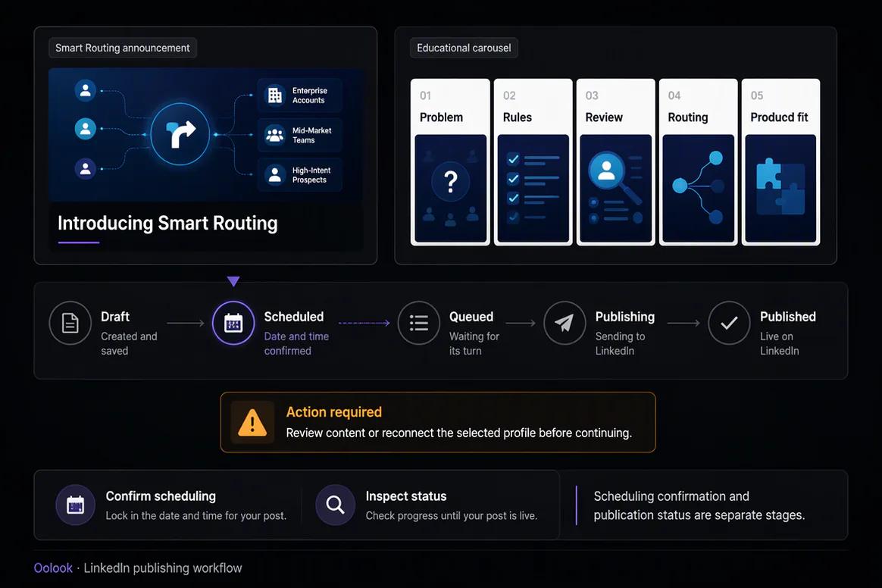Click the Action required heading

pyautogui.click(x=334, y=412)
